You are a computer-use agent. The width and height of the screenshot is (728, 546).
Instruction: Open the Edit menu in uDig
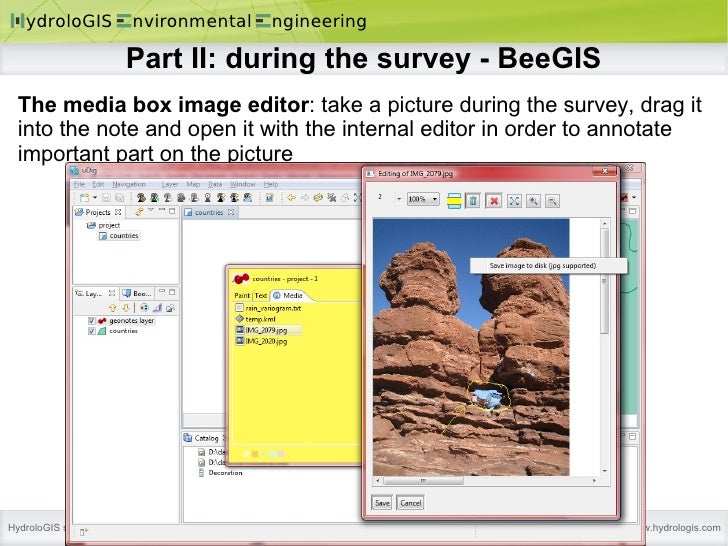(98, 184)
